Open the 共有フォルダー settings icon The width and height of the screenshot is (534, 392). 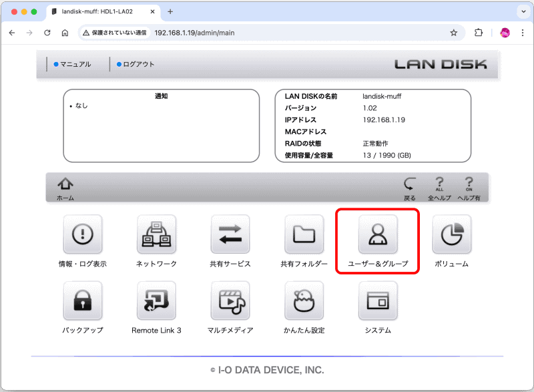tap(304, 235)
